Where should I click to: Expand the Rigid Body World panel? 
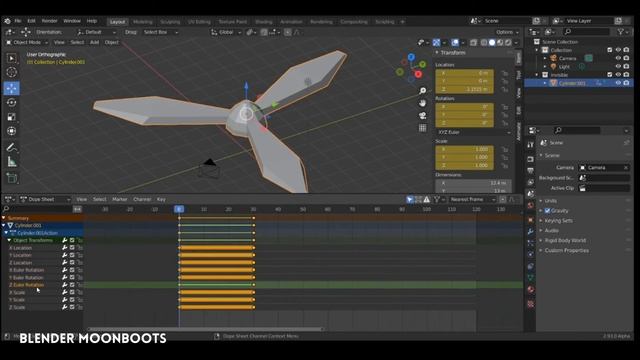click(564, 240)
